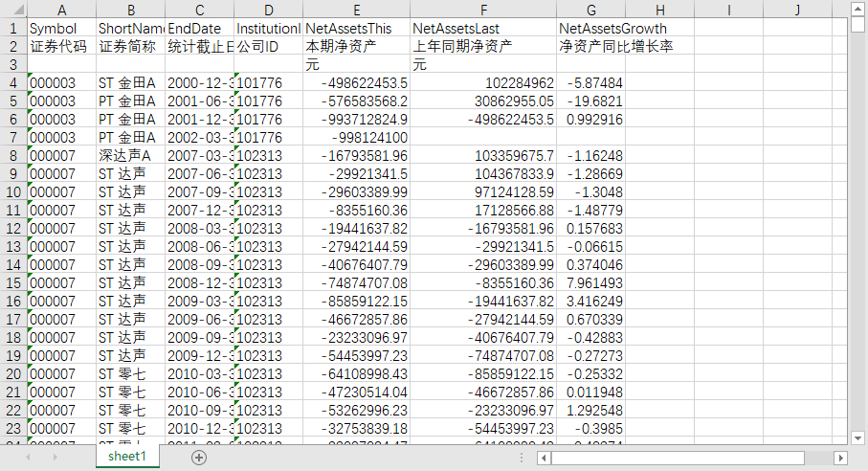Viewport: 868px width, 471px height.
Task: Switch to the sheet1 tab
Action: tap(127, 456)
